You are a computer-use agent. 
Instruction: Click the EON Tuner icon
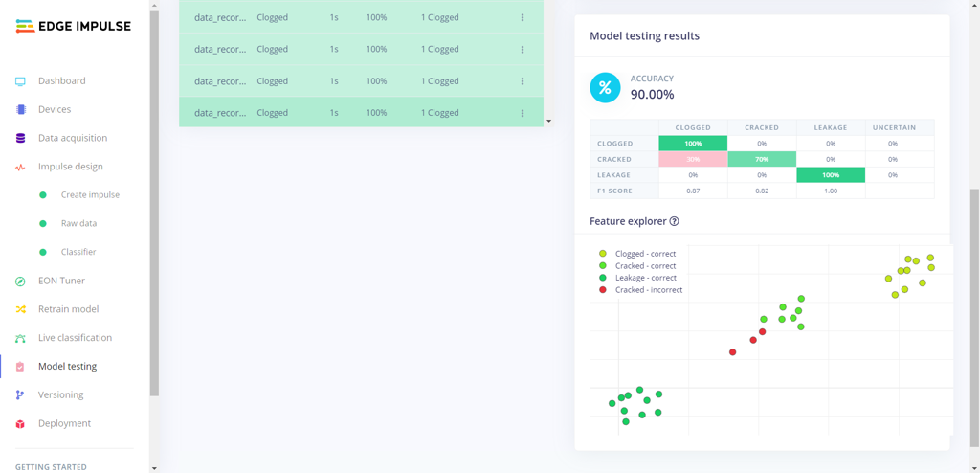point(20,282)
